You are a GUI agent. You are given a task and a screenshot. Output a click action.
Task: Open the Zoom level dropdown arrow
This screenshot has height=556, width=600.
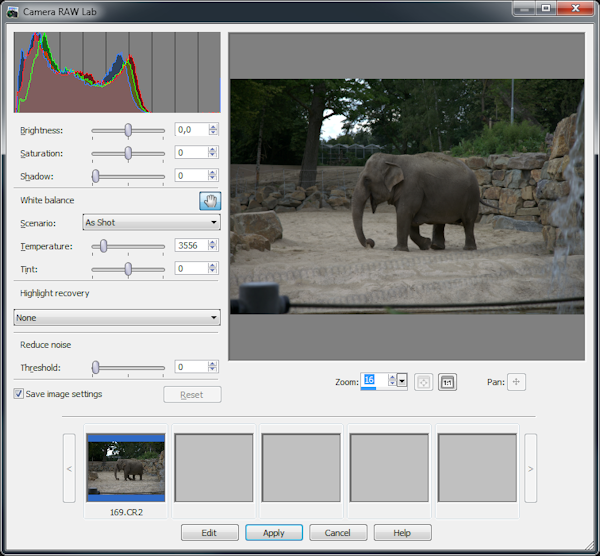(402, 381)
